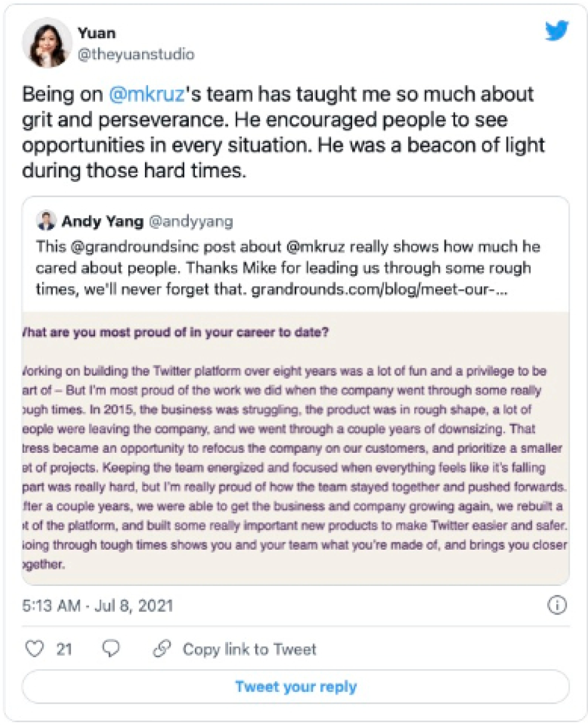Click Copy link to Tweet
Screen dimensions: 588x725
pos(249,649)
